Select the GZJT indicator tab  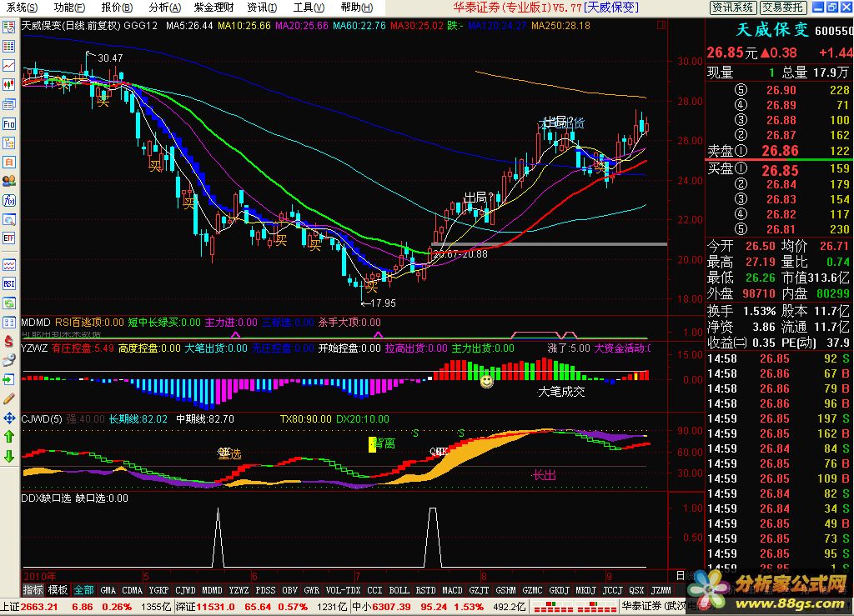(x=479, y=590)
